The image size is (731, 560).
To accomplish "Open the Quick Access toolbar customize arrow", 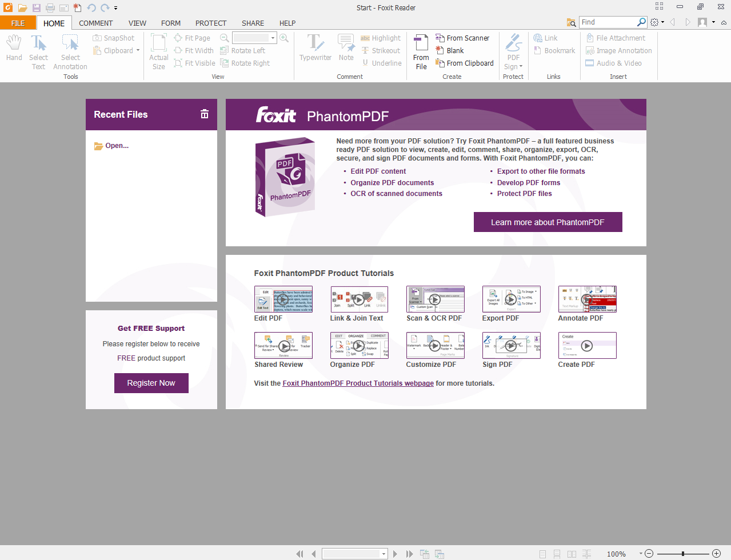I will [x=115, y=8].
